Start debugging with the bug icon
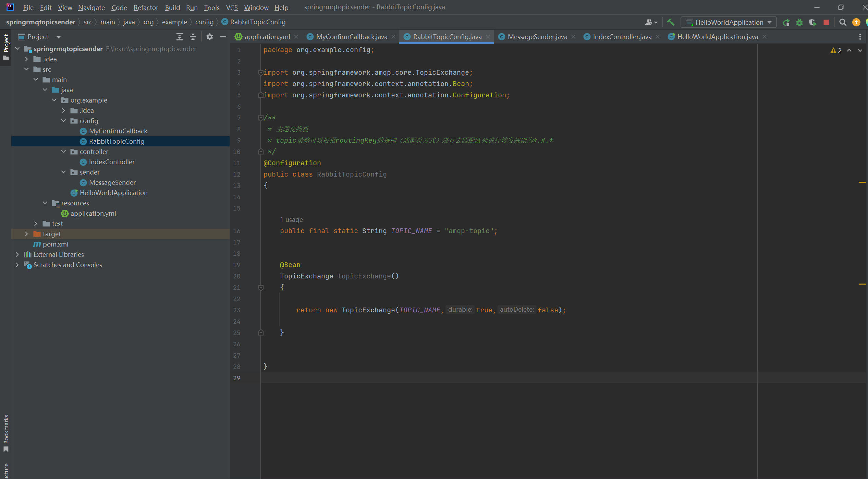The width and height of the screenshot is (868, 479). pos(799,22)
